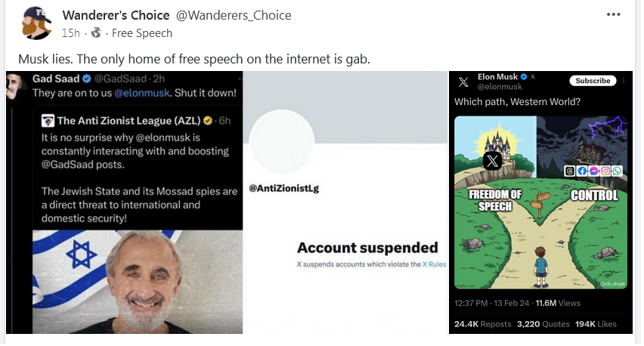Click the Subscribe button on Musk's tweet
644x346 pixels.
point(593,81)
